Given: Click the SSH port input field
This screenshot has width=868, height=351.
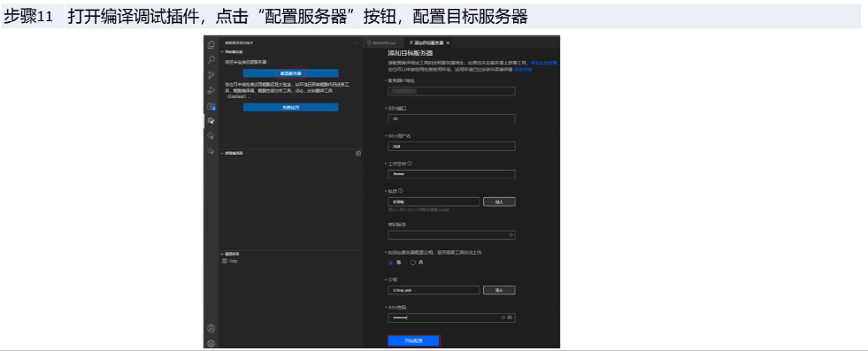Looking at the screenshot, I should 452,118.
